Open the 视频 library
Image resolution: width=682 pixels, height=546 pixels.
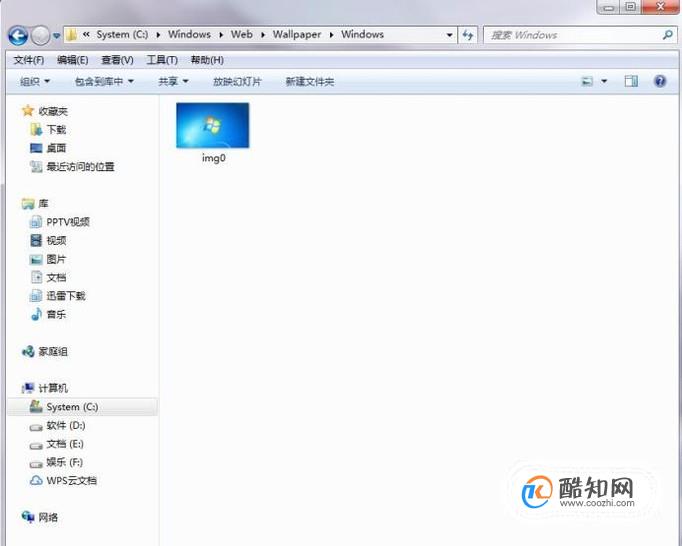point(56,241)
